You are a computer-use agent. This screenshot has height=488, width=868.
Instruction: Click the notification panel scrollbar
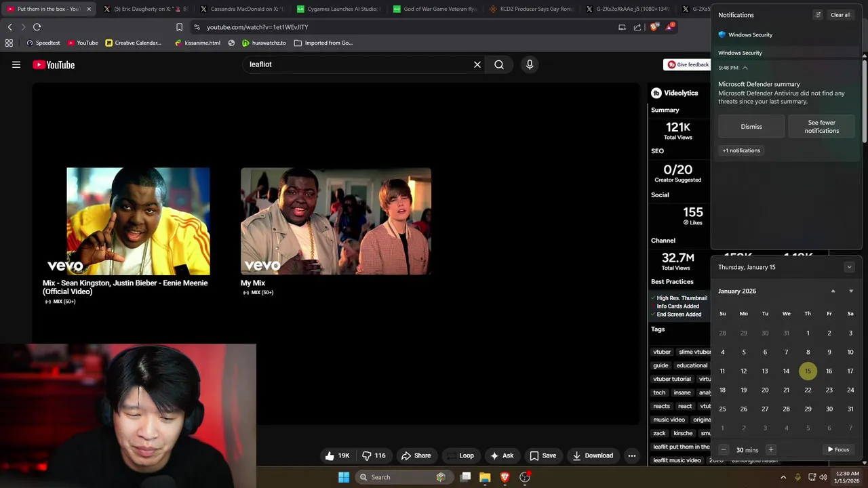865,102
